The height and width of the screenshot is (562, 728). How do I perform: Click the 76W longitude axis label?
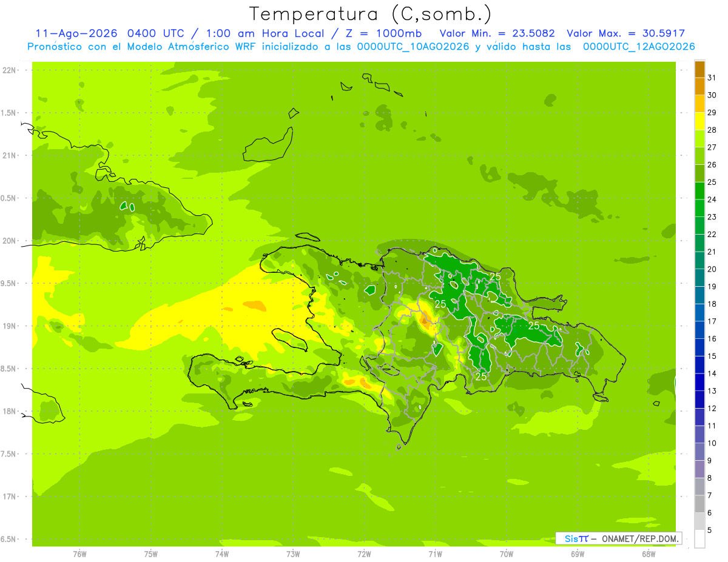[79, 554]
